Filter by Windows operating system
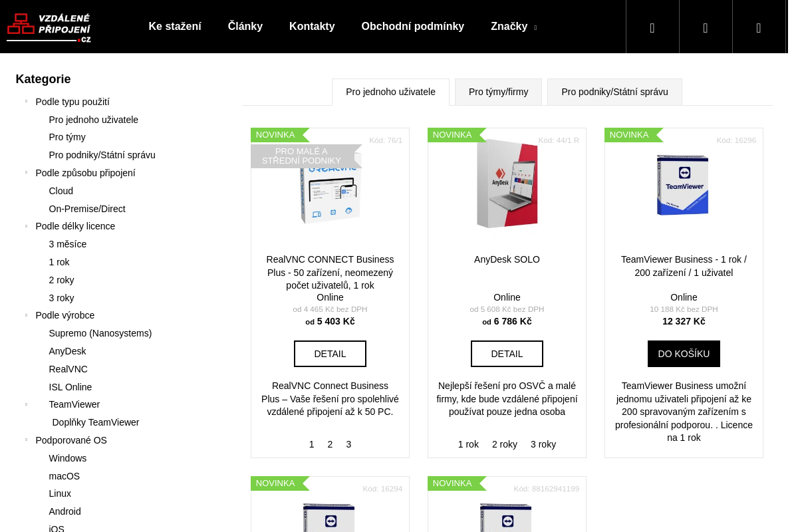The image size is (798, 532). click(68, 458)
